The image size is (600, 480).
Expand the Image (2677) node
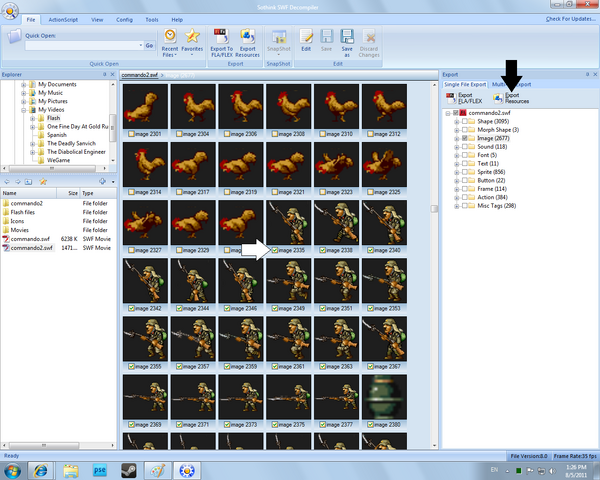click(457, 139)
